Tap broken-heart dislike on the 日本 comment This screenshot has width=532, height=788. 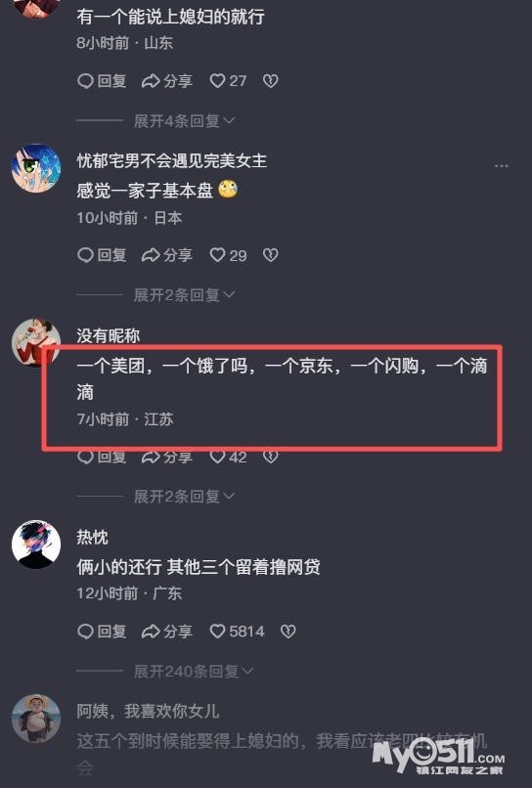[271, 255]
